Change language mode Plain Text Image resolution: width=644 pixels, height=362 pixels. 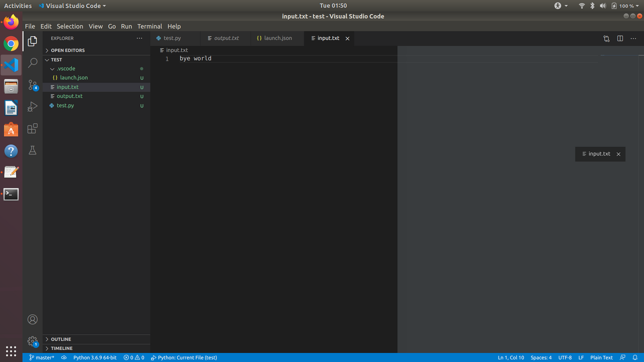[601, 357]
